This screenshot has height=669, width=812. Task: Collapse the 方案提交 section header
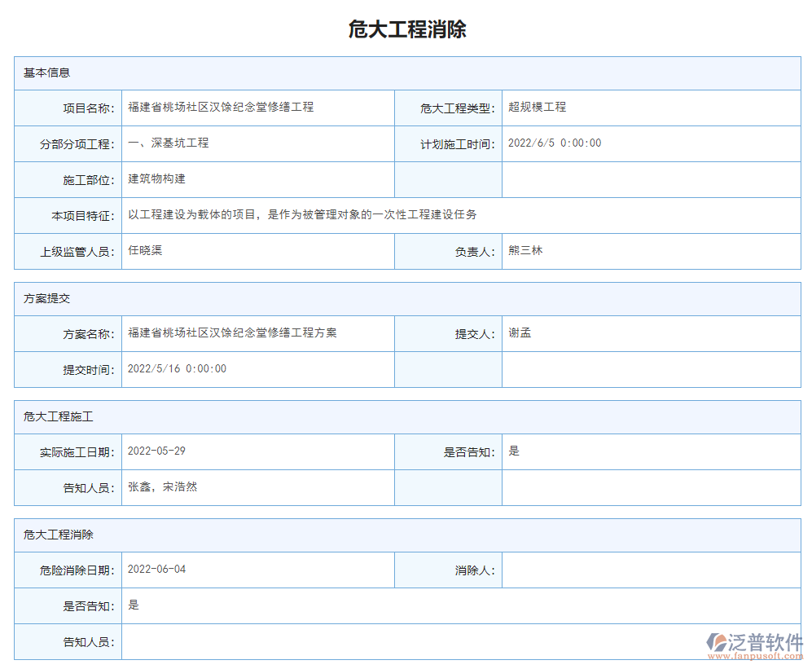42,298
